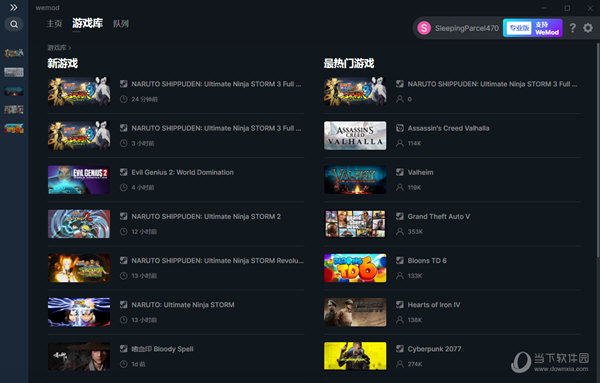This screenshot has width=600, height=383.
Task: Click Steam icon beside Grand Theft Auto V
Action: [400, 216]
